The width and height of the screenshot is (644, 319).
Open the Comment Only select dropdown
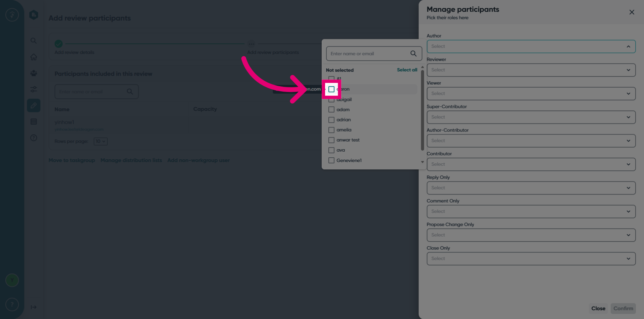[531, 212]
